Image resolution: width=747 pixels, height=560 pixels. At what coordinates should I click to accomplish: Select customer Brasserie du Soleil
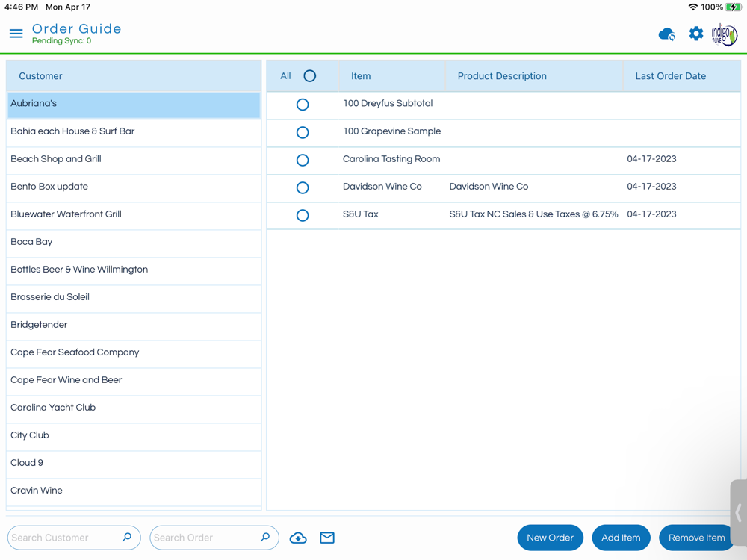(x=134, y=299)
